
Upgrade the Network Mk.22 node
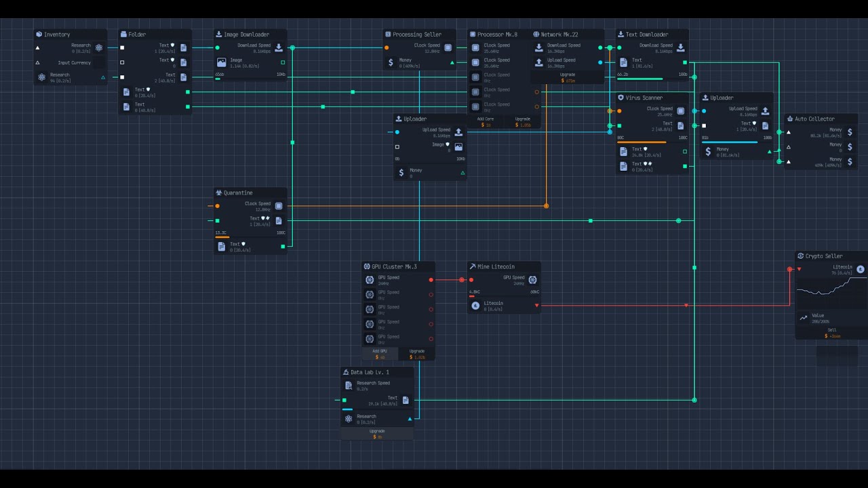point(568,77)
